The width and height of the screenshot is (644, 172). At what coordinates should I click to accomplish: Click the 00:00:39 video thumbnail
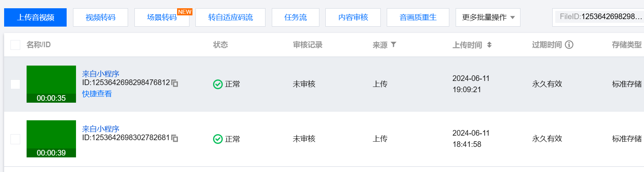[51, 139]
